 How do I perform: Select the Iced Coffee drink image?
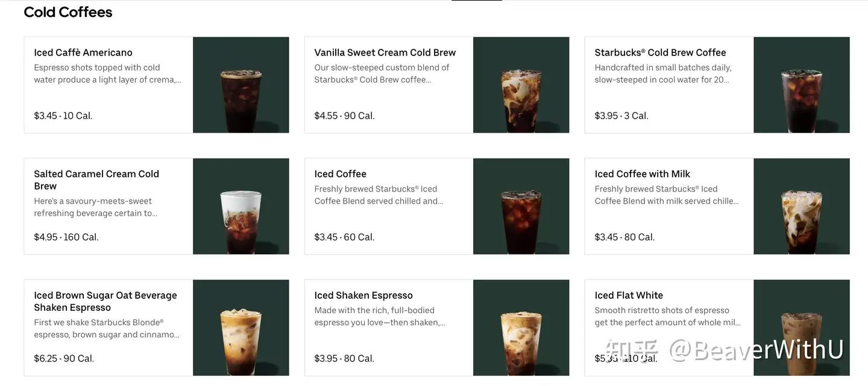tap(521, 207)
